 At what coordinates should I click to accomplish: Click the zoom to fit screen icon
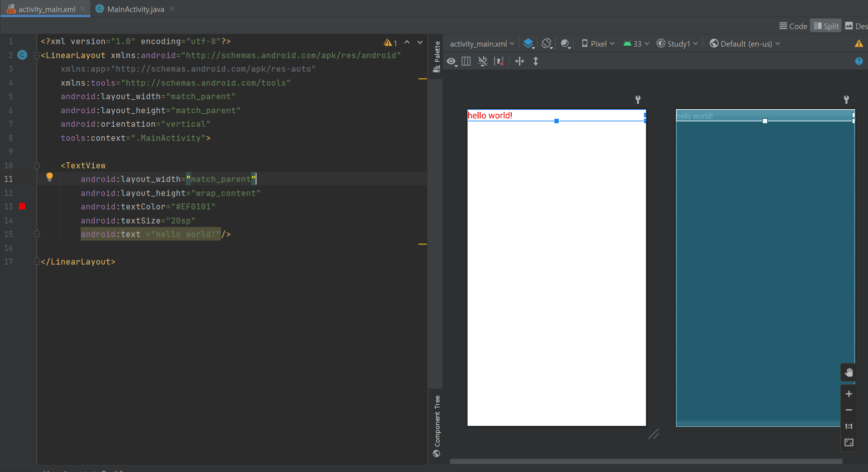[848, 442]
